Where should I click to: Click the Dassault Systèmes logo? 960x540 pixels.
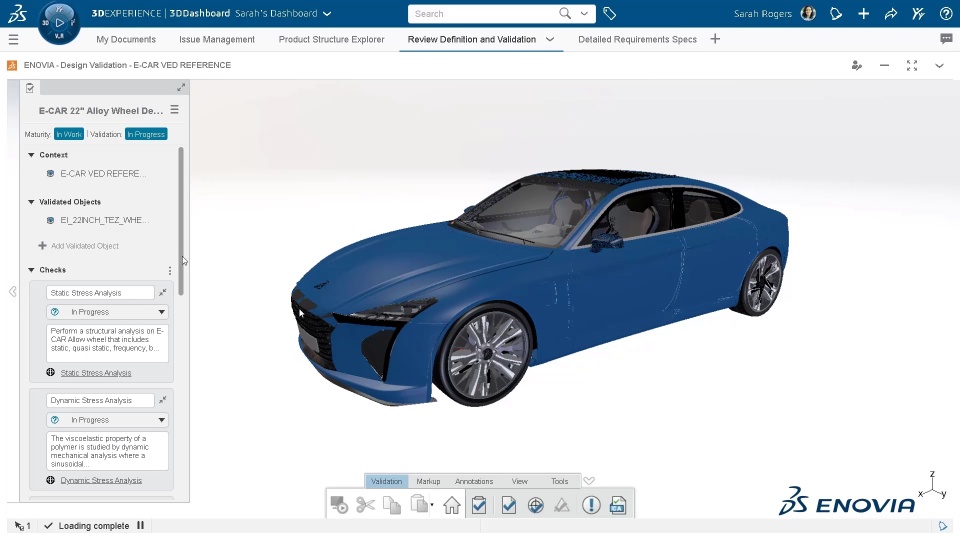[x=18, y=13]
